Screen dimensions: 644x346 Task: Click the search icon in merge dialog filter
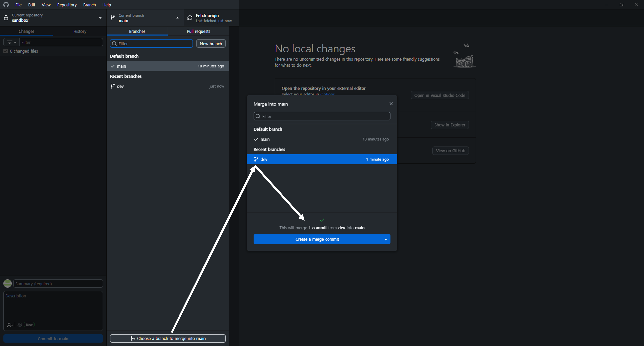click(x=258, y=116)
